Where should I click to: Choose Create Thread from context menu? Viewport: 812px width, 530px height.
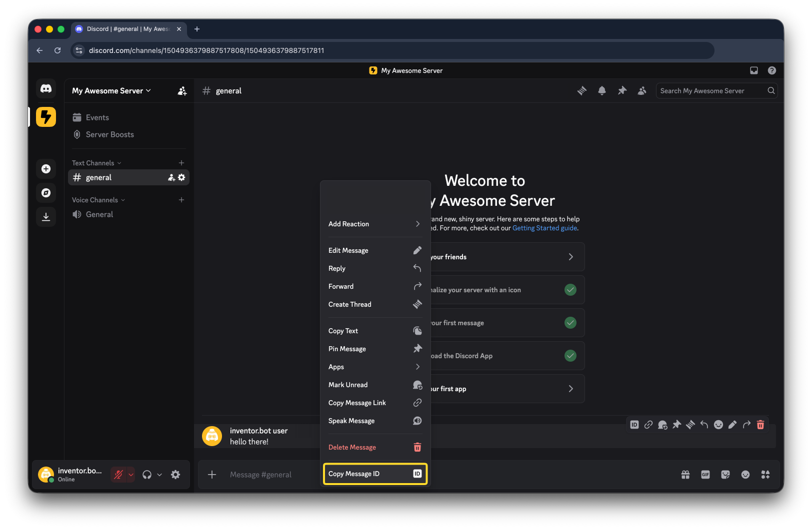coord(375,304)
